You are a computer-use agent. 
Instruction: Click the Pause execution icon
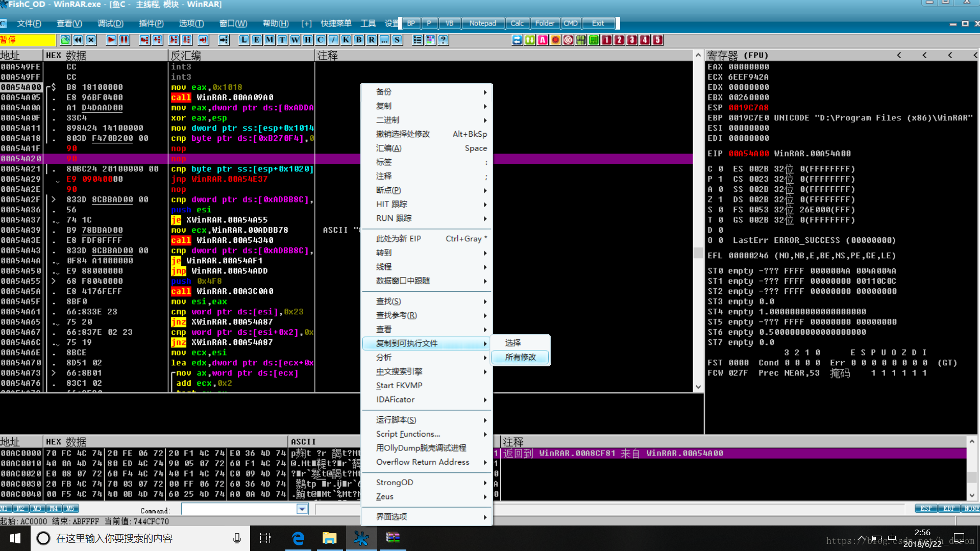click(x=124, y=40)
